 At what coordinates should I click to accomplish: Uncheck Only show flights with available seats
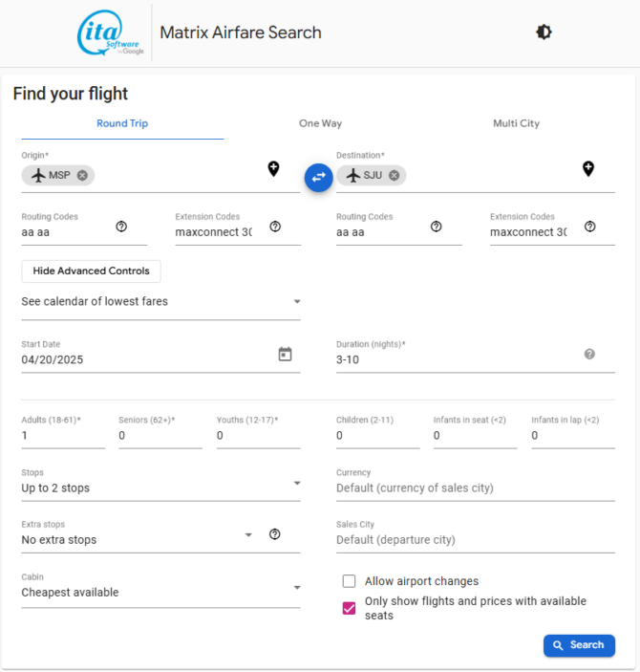(349, 608)
